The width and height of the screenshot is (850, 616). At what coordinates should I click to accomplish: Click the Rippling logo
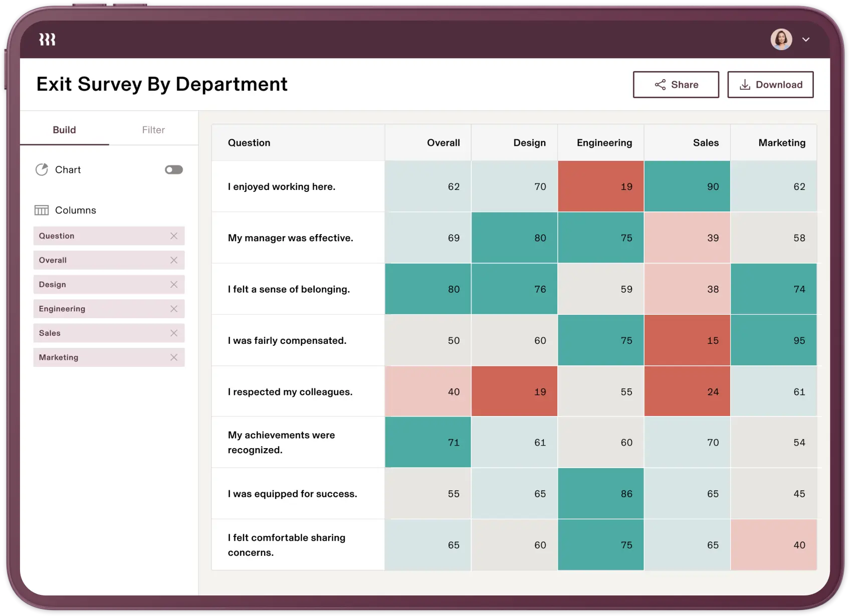pyautogui.click(x=47, y=39)
